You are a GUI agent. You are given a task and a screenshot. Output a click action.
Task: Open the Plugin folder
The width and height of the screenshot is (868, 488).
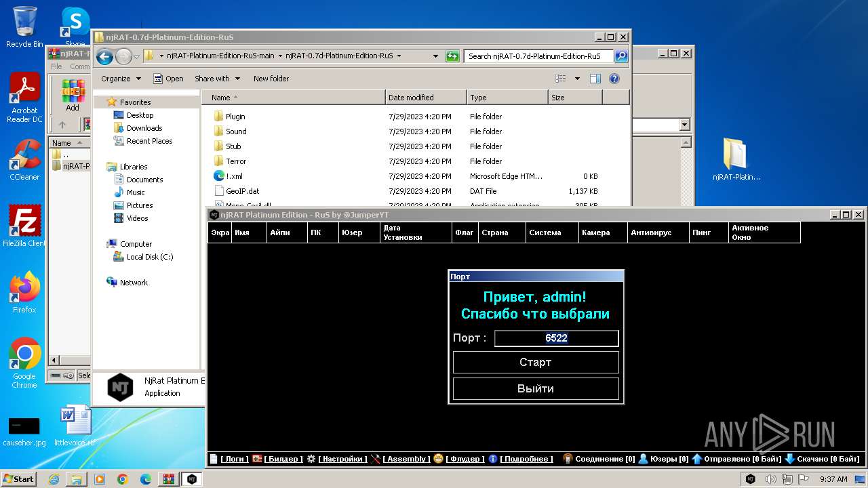(235, 117)
